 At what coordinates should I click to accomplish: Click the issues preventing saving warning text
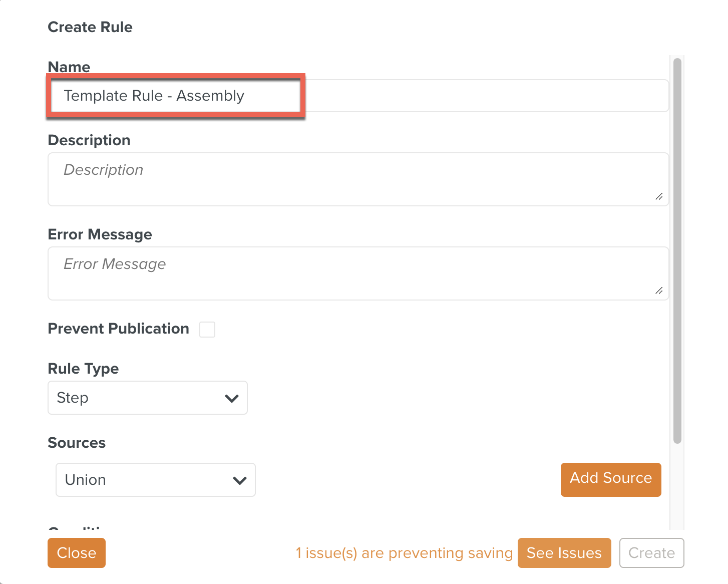[x=405, y=553]
